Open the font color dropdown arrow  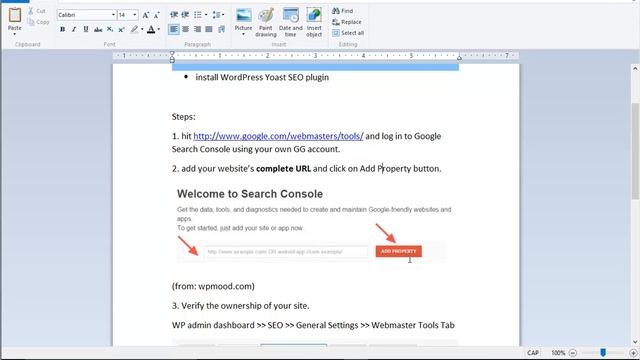click(x=159, y=29)
